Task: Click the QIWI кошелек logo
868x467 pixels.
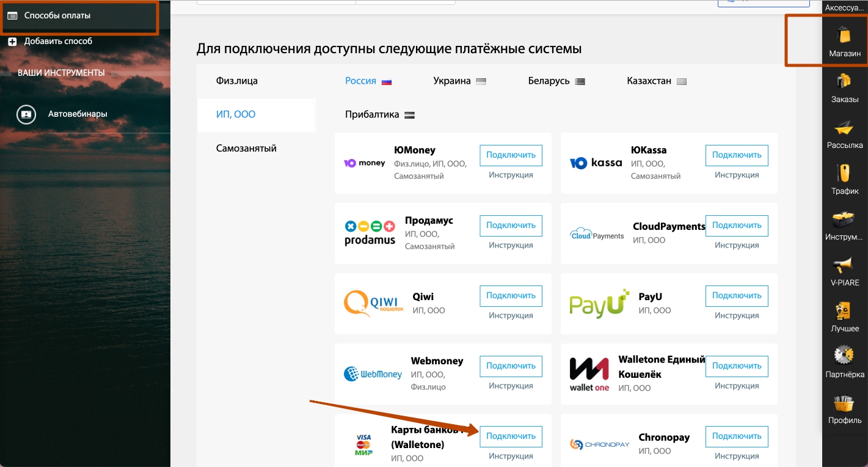Action: (374, 304)
